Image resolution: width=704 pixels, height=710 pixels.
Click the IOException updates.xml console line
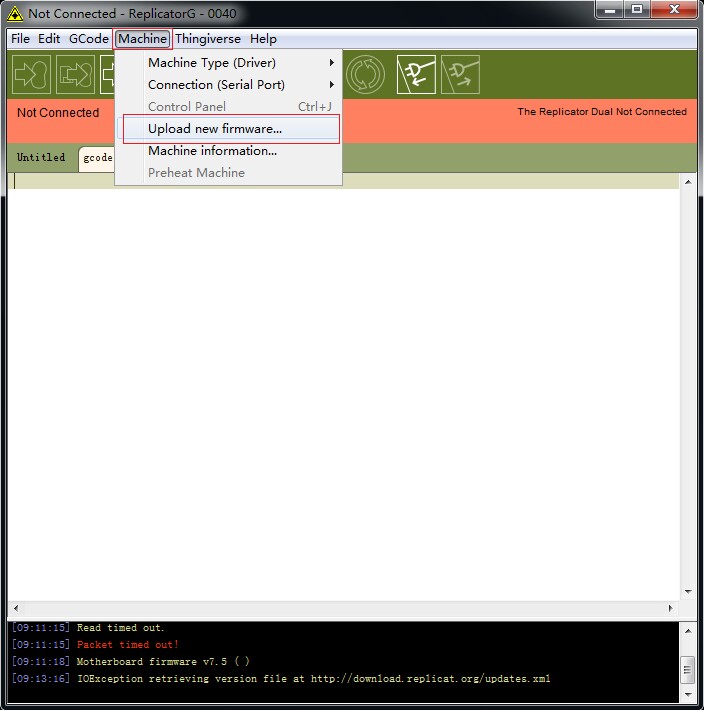click(x=314, y=679)
